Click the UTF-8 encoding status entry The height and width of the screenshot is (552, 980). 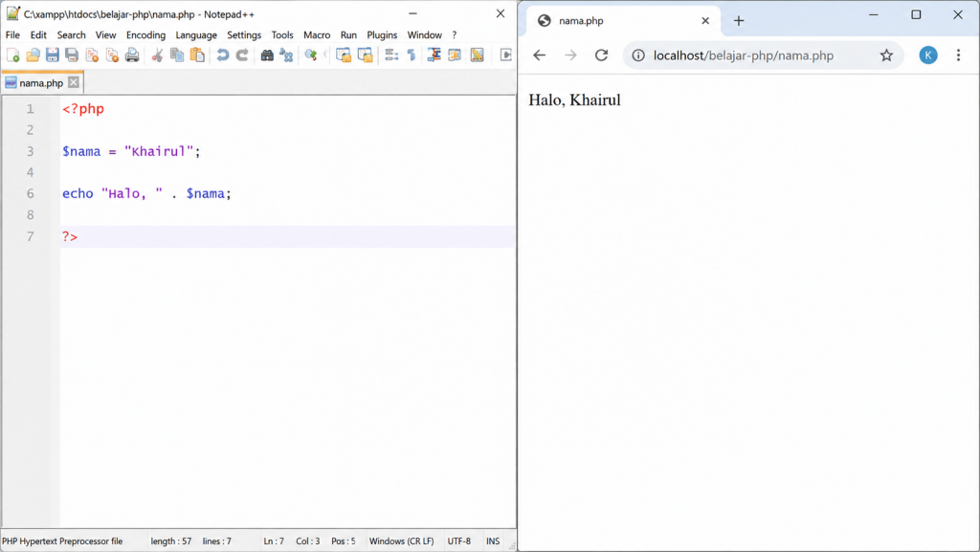point(458,541)
